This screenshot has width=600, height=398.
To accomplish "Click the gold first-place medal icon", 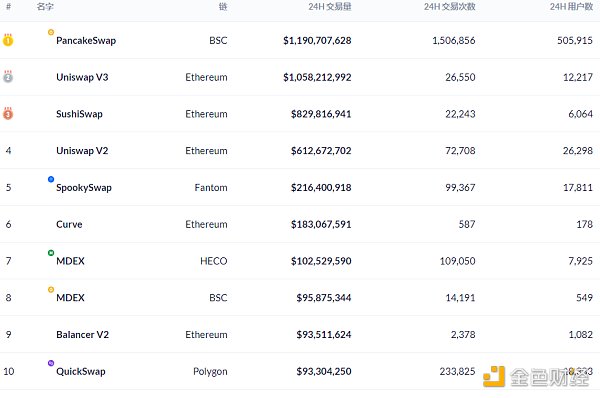I will tap(8, 40).
